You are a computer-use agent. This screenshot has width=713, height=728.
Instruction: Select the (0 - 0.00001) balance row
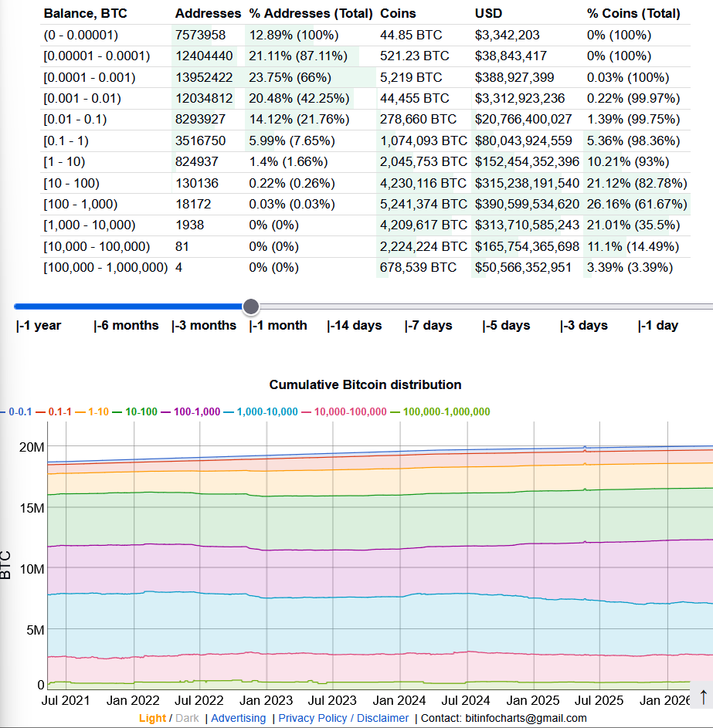click(365, 36)
